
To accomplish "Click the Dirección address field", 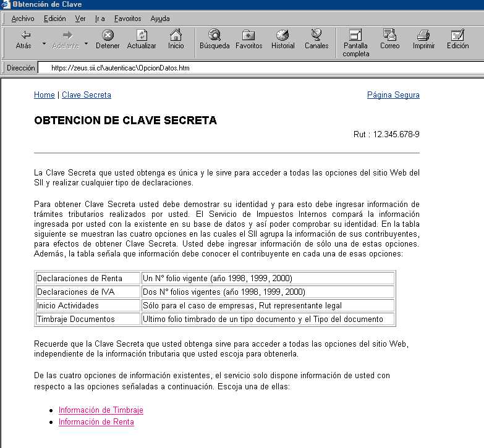I will [x=247, y=68].
